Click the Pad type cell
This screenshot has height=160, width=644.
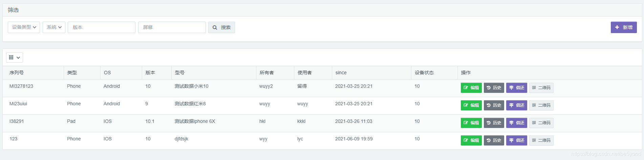(71, 121)
